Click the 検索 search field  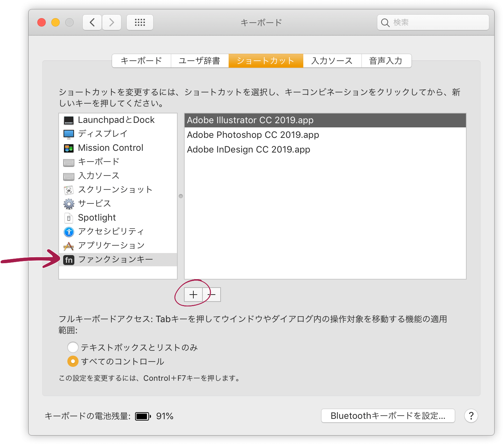(x=433, y=23)
